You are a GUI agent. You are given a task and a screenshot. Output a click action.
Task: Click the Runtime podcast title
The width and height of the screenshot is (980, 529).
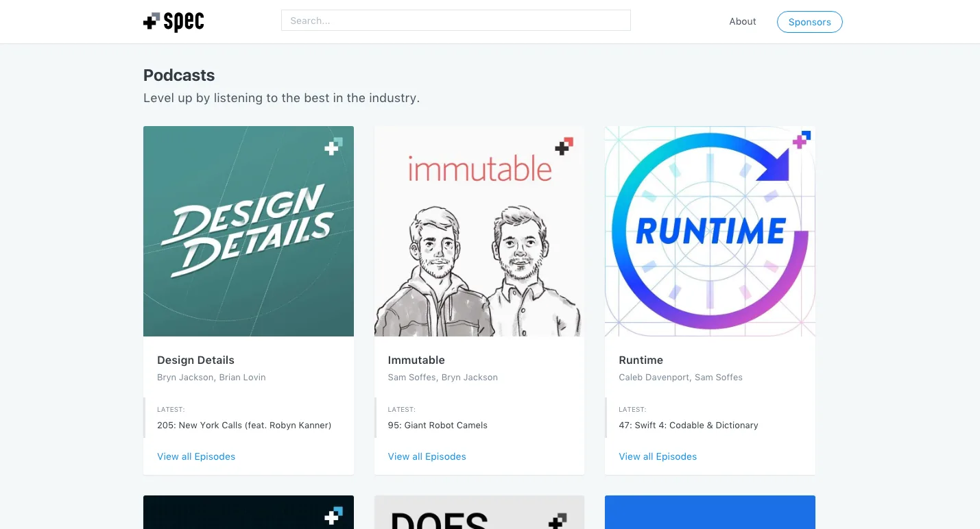[641, 360]
